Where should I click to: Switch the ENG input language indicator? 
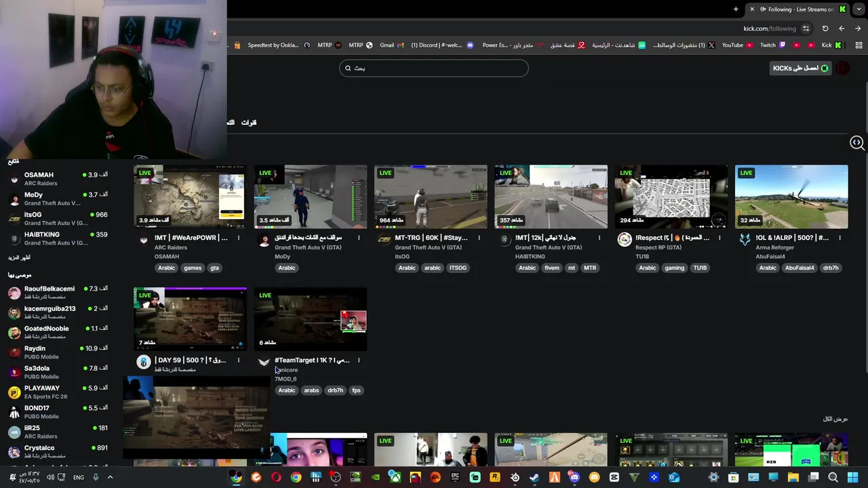[79, 477]
